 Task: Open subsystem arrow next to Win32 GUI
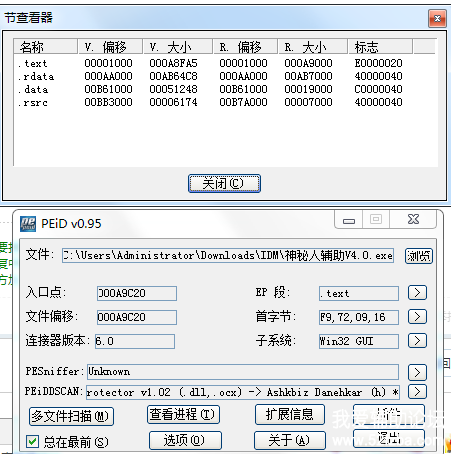(417, 341)
